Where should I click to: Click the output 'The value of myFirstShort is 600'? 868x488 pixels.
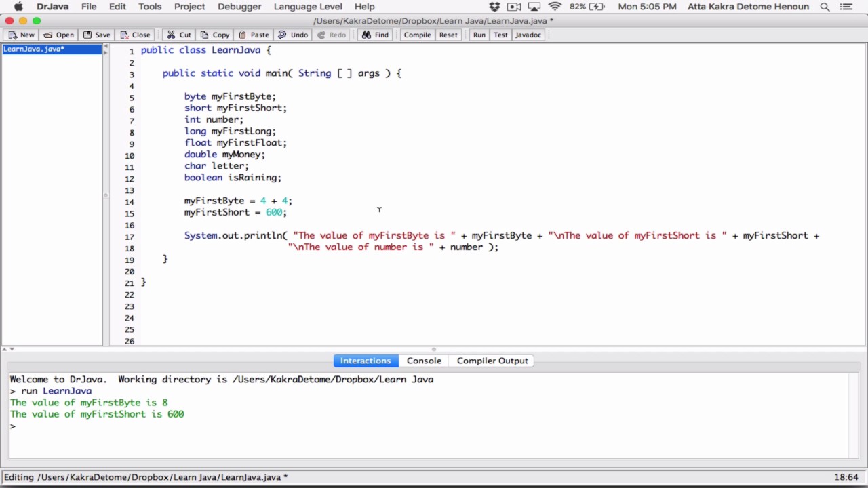(97, 414)
